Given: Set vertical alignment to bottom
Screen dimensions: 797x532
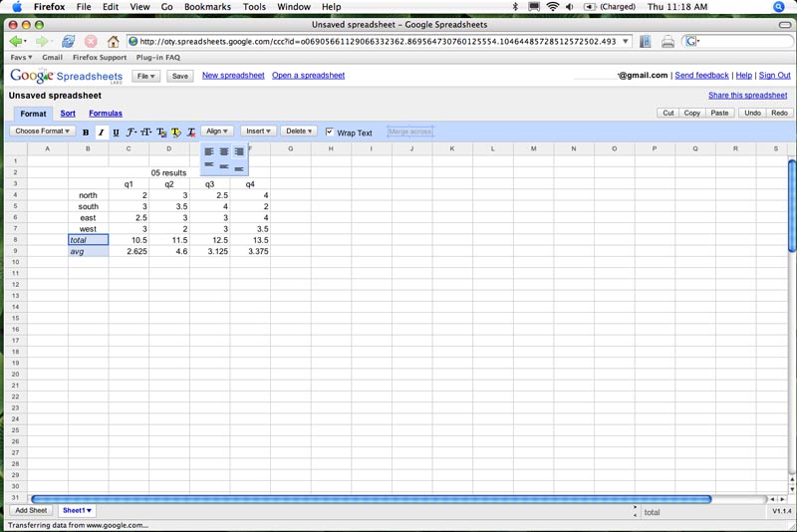Looking at the screenshot, I should (238, 168).
